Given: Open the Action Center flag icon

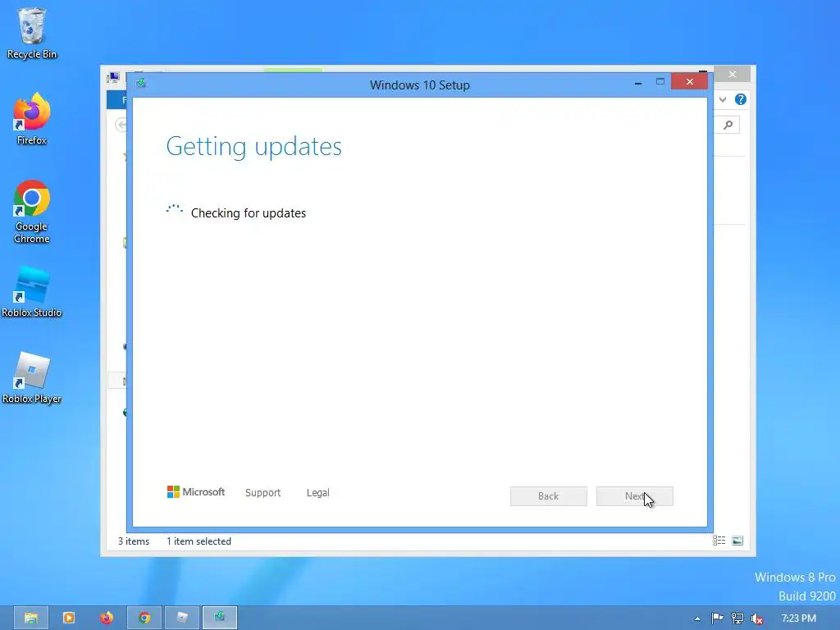Looking at the screenshot, I should tap(717, 619).
